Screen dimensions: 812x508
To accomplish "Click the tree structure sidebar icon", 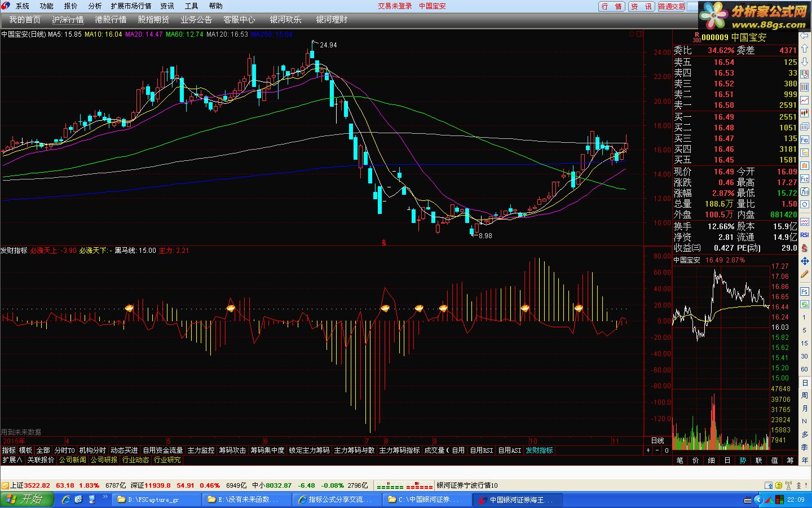I will click(x=805, y=152).
